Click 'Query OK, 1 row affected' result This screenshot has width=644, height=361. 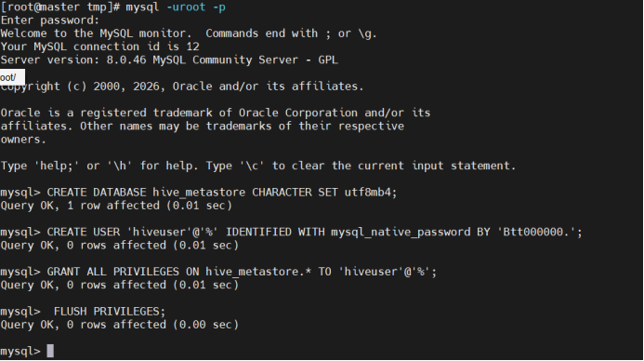(x=116, y=206)
